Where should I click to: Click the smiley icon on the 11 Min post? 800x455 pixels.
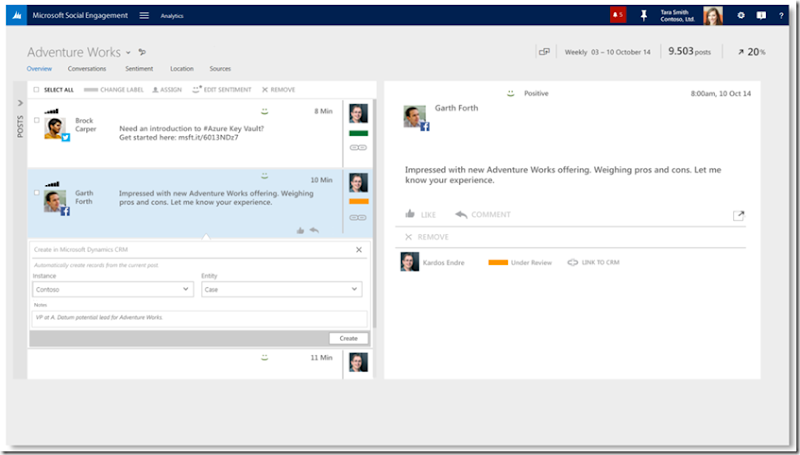(264, 358)
